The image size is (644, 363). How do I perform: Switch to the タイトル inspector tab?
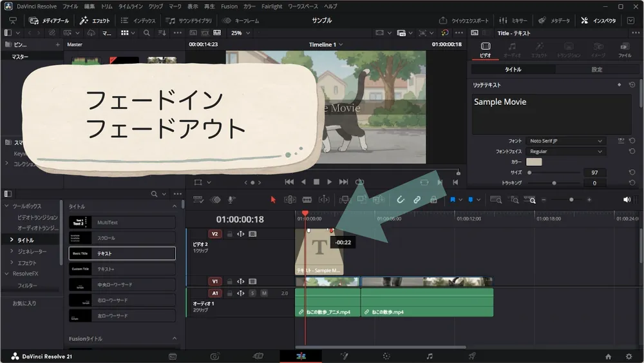513,70
